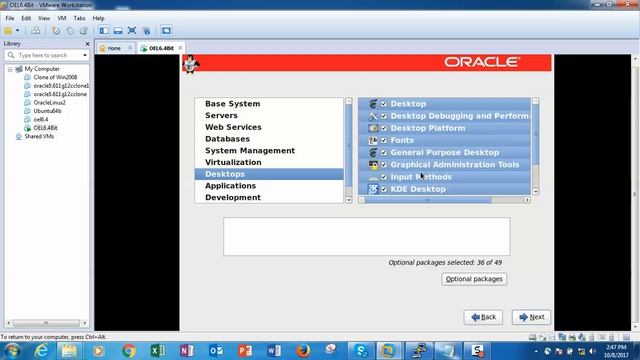Click the Desktop Platform group icon
This screenshot has height=360, width=640.
pos(373,128)
